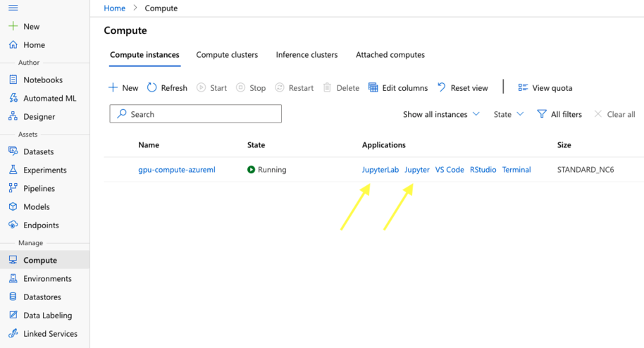Viewport: 644px width, 348px height.
Task: Click the Refresh icon in toolbar
Action: click(152, 88)
